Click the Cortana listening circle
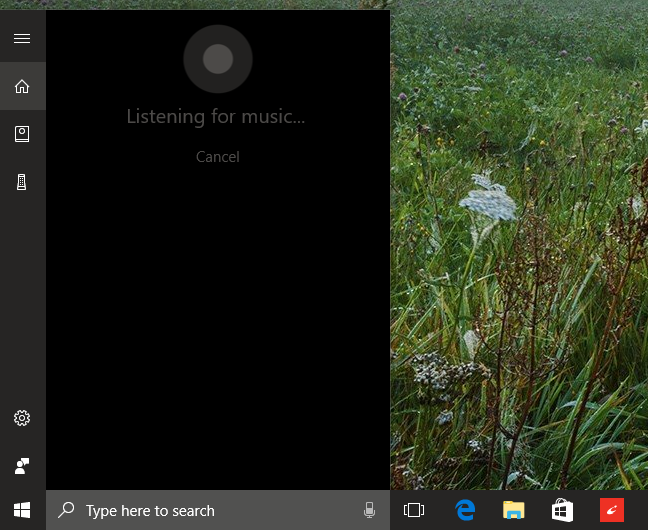Image resolution: width=648 pixels, height=530 pixels. (x=218, y=59)
